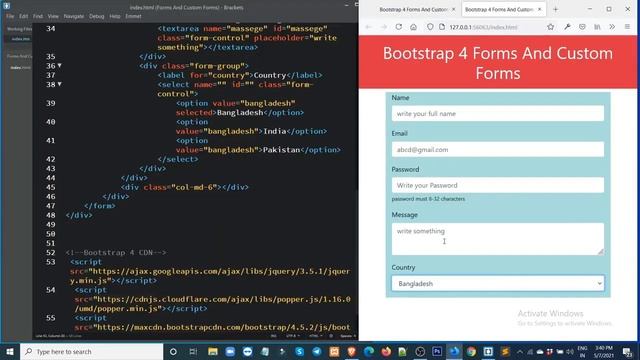The height and width of the screenshot is (360, 640).
Task: Click the Brackets line number 52
Action: pos(51,253)
